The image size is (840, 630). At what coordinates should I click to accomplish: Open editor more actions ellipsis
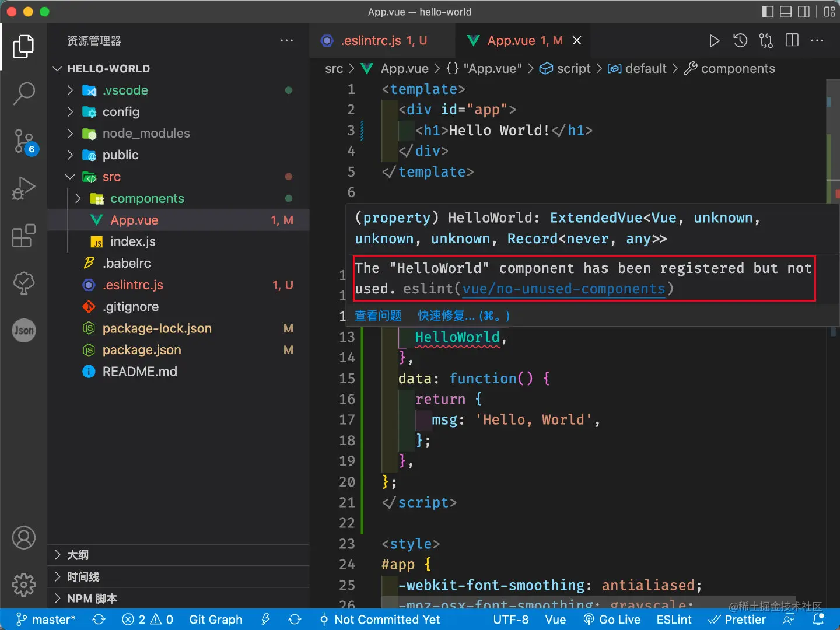coord(817,41)
